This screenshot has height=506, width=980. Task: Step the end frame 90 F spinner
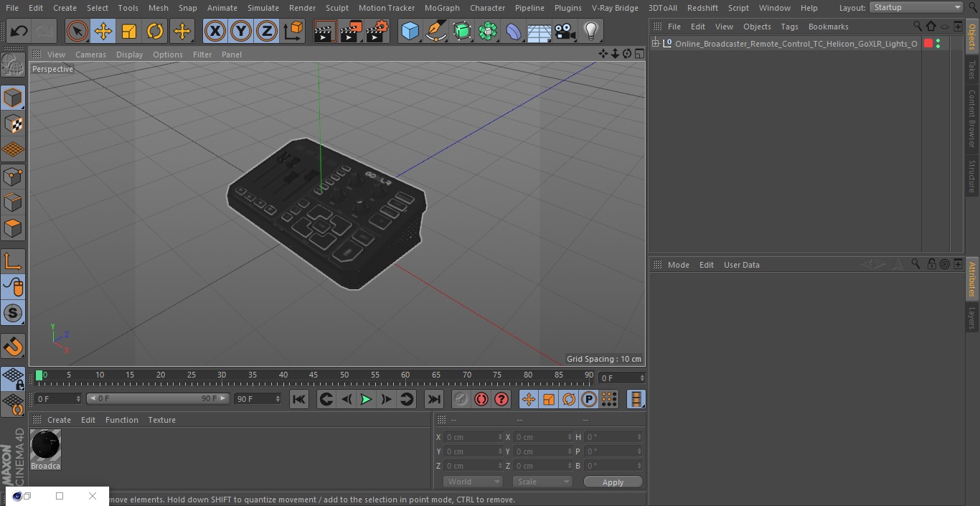pyautogui.click(x=278, y=399)
